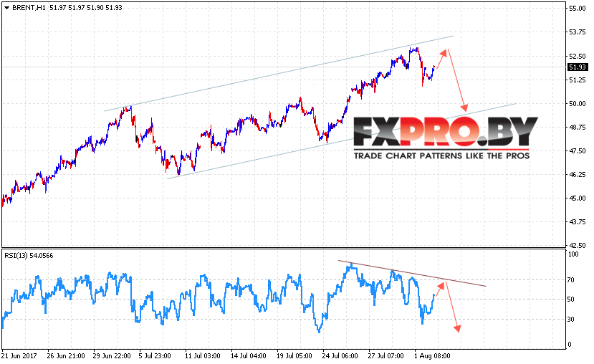The width and height of the screenshot is (594, 364).
Task: Click the 19 Jul 05:00 time label
Action: pos(294,356)
